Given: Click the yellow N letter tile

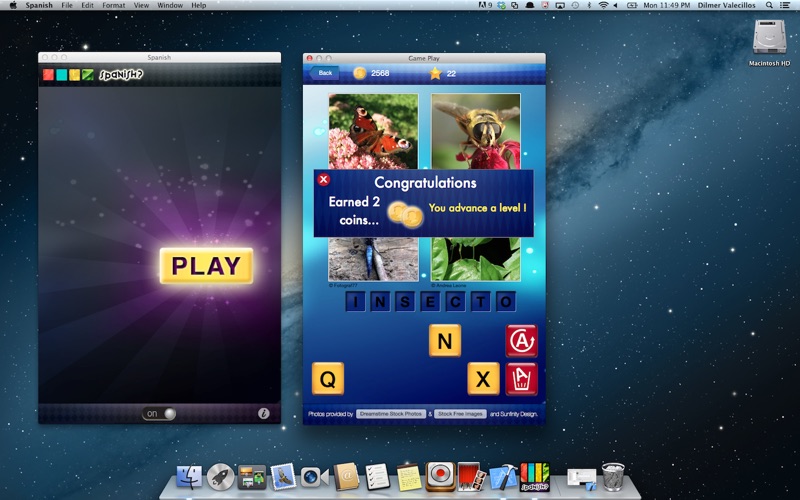Looking at the screenshot, I should point(445,340).
